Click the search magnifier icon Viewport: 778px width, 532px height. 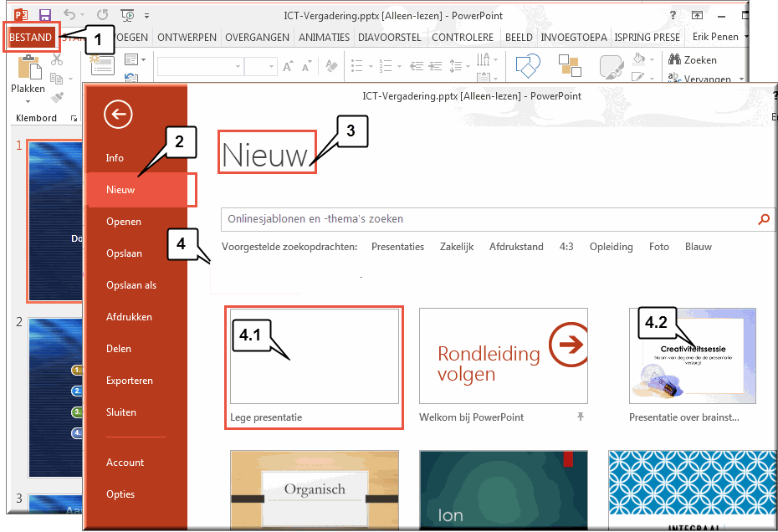coord(764,219)
